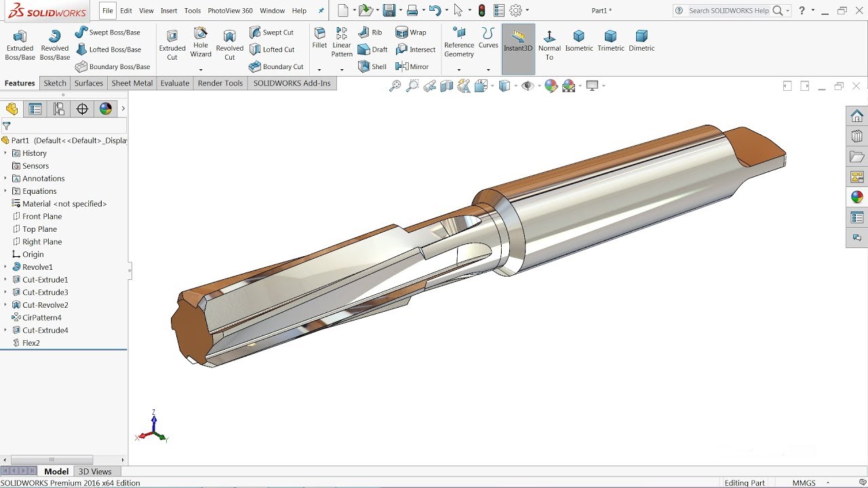Expand the Annotations folder
The width and height of the screenshot is (868, 488).
5,178
